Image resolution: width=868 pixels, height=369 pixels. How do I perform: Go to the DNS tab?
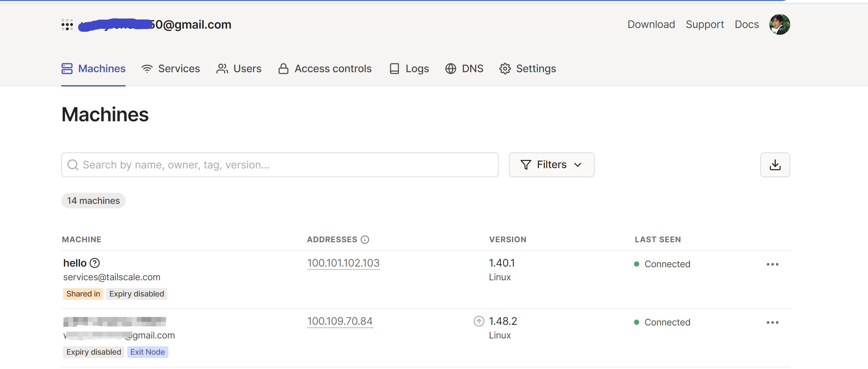tap(464, 69)
